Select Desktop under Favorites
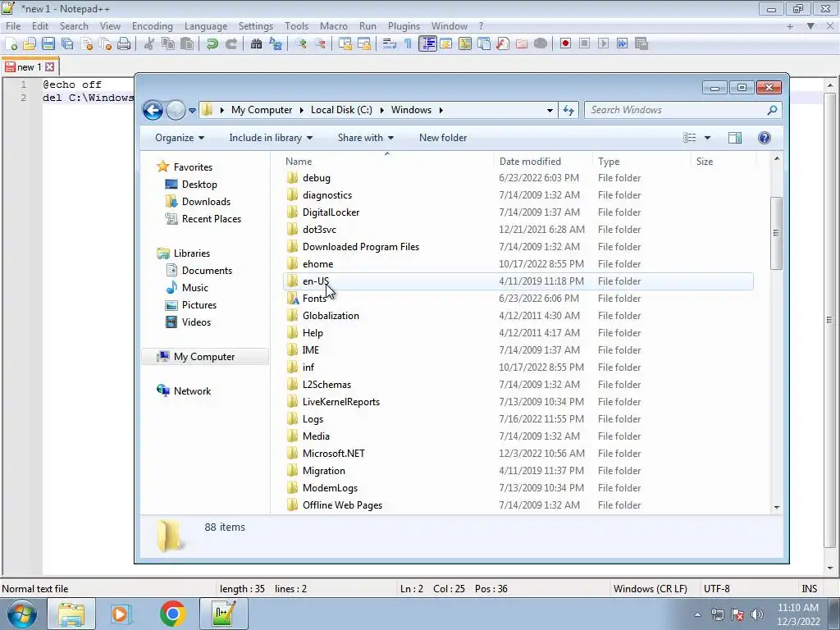Screen dimensions: 840x630 tap(199, 185)
